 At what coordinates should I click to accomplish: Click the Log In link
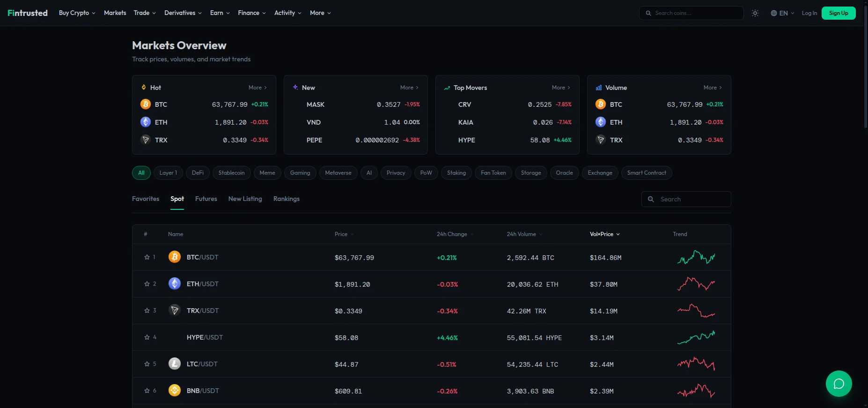(x=809, y=13)
